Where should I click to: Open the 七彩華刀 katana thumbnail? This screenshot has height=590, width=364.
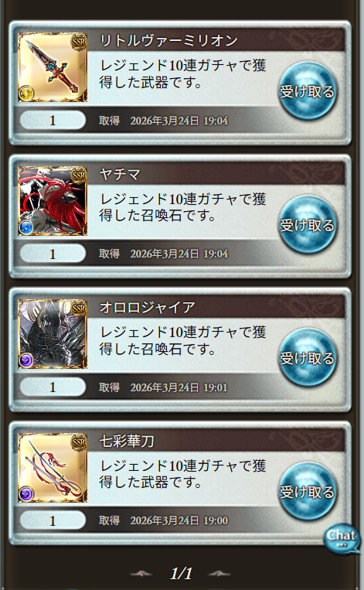click(53, 468)
